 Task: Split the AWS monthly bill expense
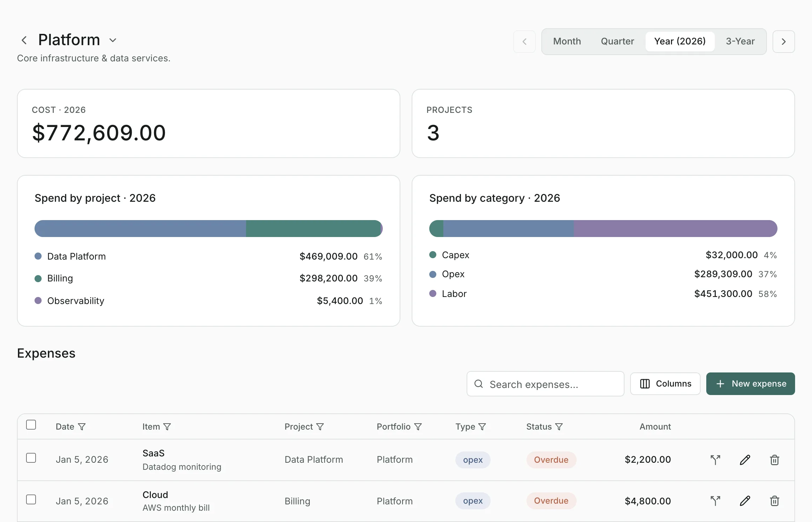pos(715,501)
